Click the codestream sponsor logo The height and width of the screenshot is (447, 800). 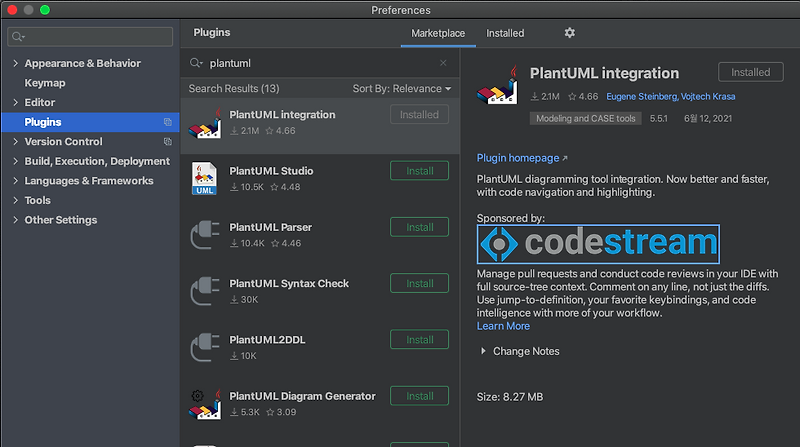coord(598,243)
